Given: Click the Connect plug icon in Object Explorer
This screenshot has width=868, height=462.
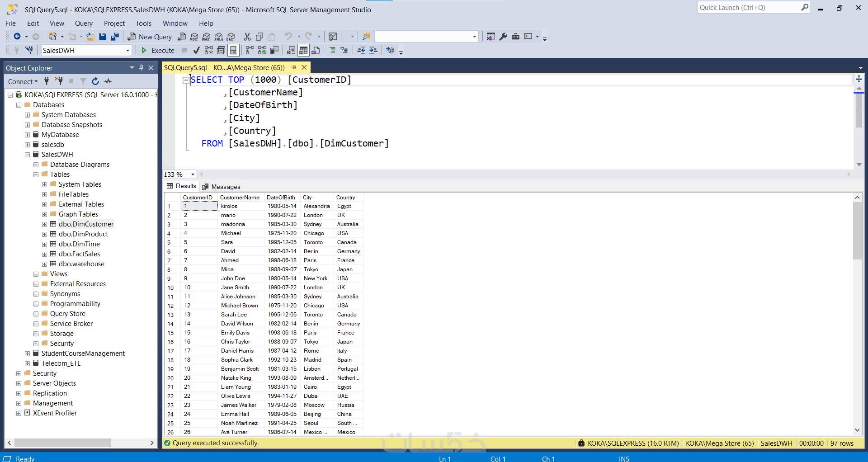Looking at the screenshot, I should pos(47,81).
